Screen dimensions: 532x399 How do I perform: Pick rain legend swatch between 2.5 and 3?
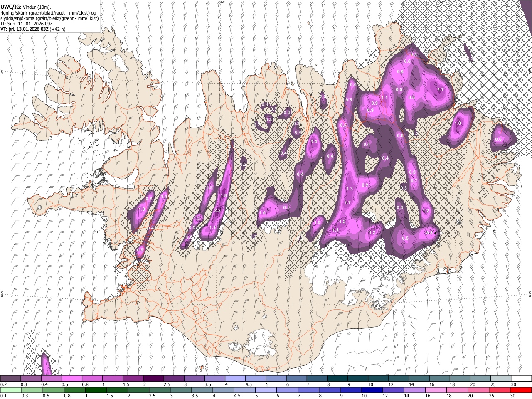160,390
